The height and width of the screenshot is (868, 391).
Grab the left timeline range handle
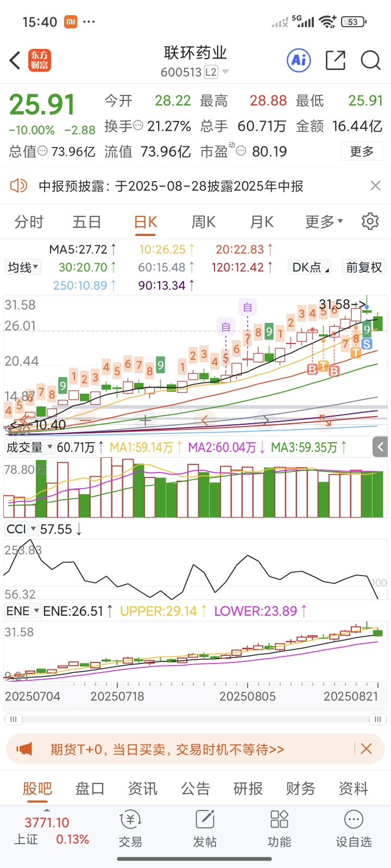13,719
